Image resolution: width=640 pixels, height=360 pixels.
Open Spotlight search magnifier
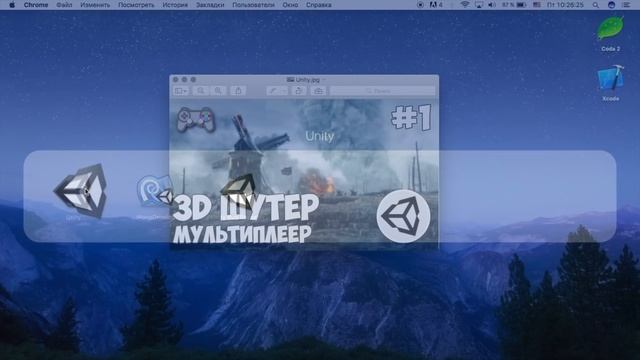click(x=596, y=5)
